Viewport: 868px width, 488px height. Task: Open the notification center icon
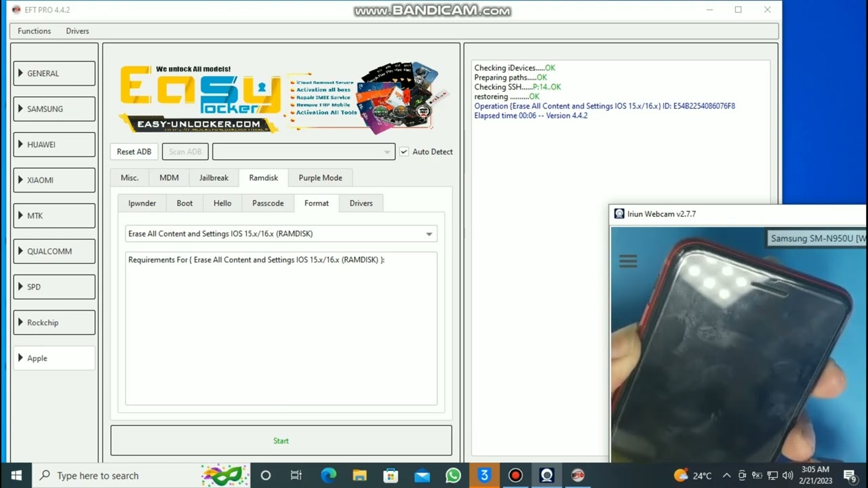click(x=850, y=475)
